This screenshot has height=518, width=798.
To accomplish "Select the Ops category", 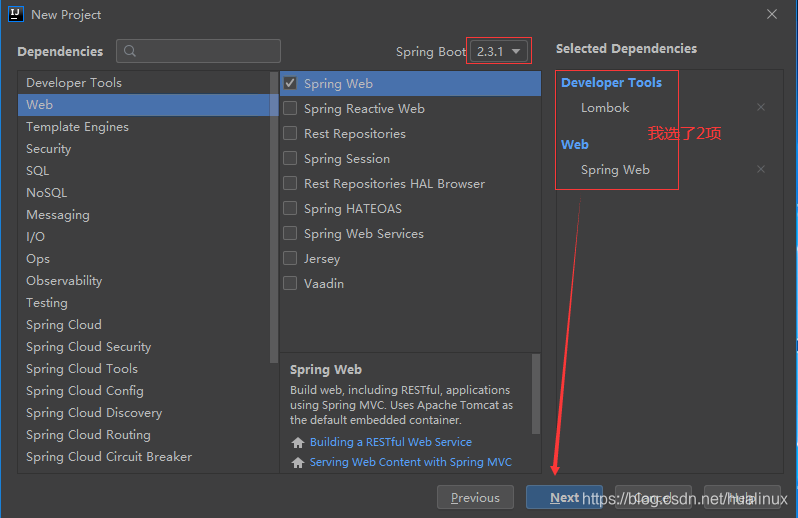I will click(144, 258).
